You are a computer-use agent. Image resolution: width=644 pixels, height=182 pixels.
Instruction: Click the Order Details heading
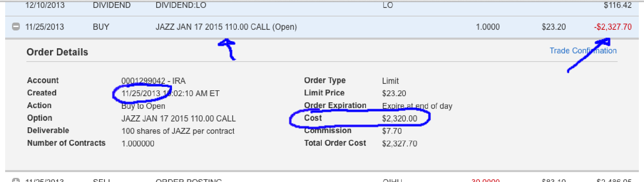tap(57, 52)
